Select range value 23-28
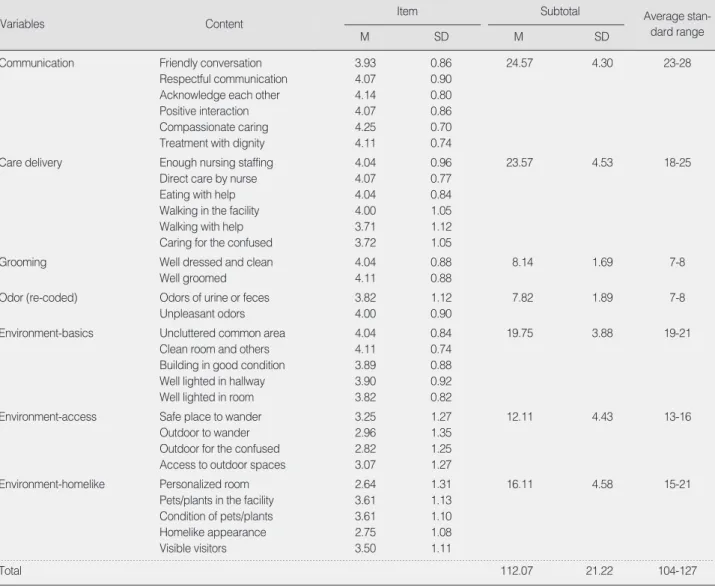 click(677, 63)
